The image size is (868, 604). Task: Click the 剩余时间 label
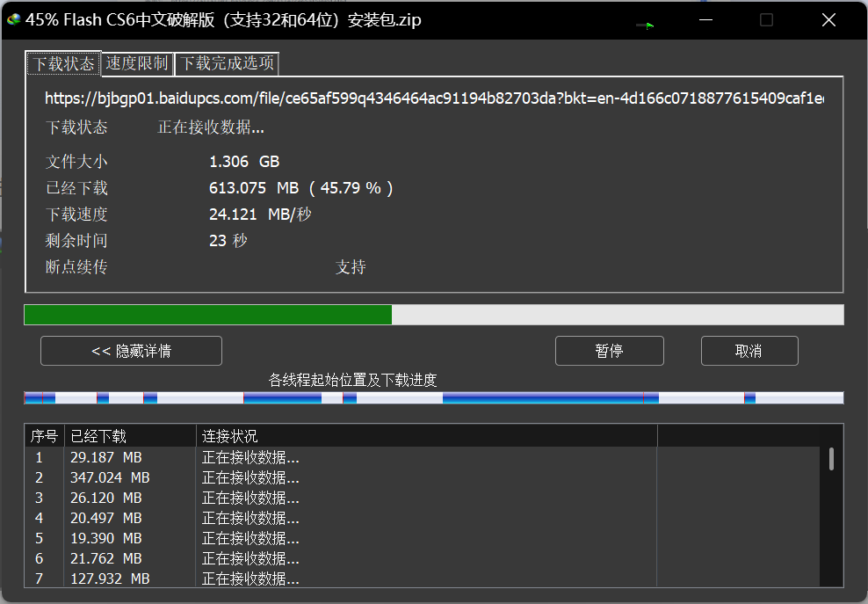(76, 241)
